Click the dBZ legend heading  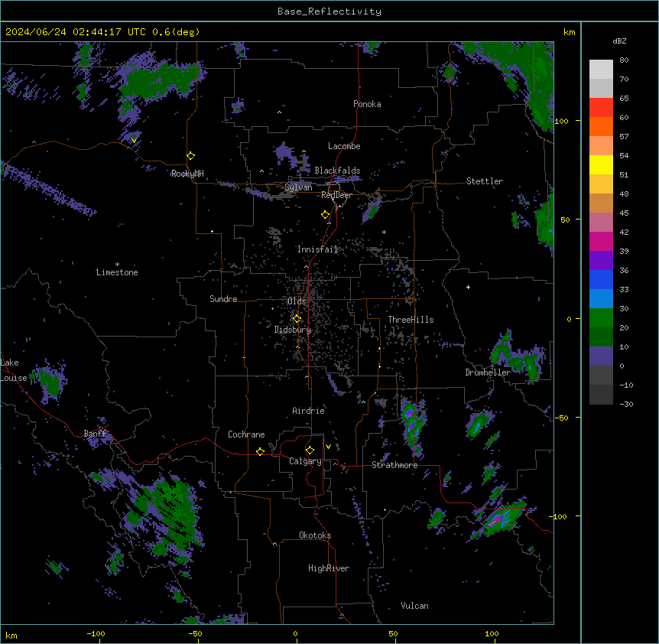coord(619,41)
